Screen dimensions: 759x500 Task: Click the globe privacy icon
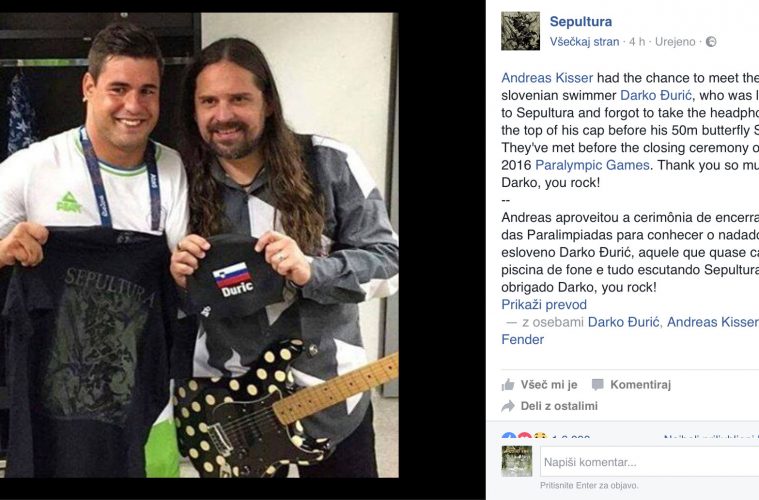tap(711, 42)
